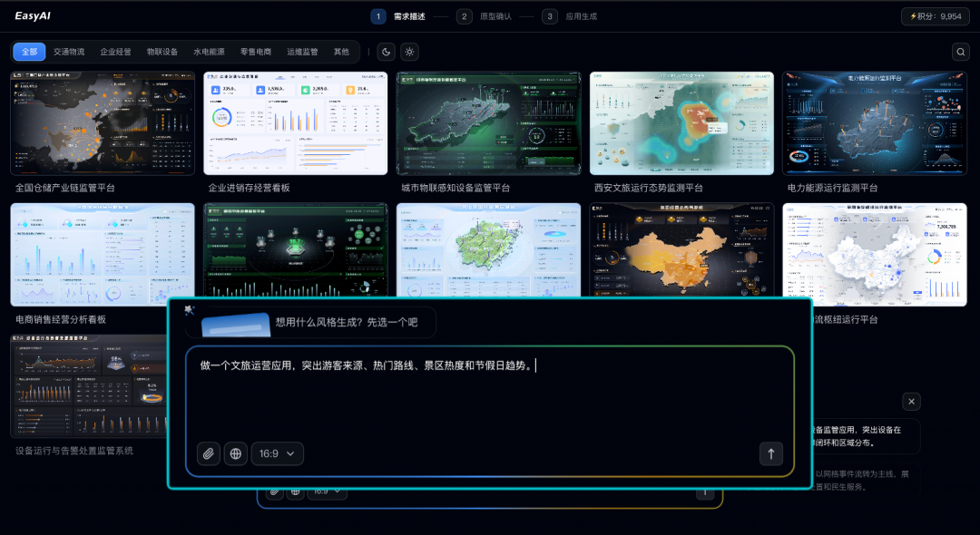The height and width of the screenshot is (535, 980).
Task: Open the 16:9 aspect ratio dropdown
Action: pyautogui.click(x=278, y=454)
